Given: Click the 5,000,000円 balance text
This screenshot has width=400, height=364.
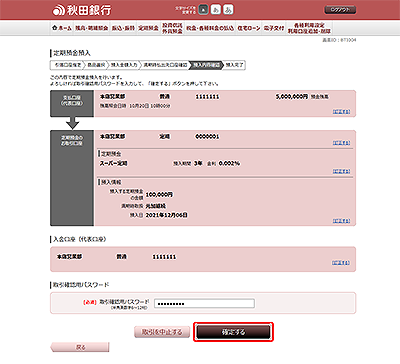Looking at the screenshot, I should [292, 97].
